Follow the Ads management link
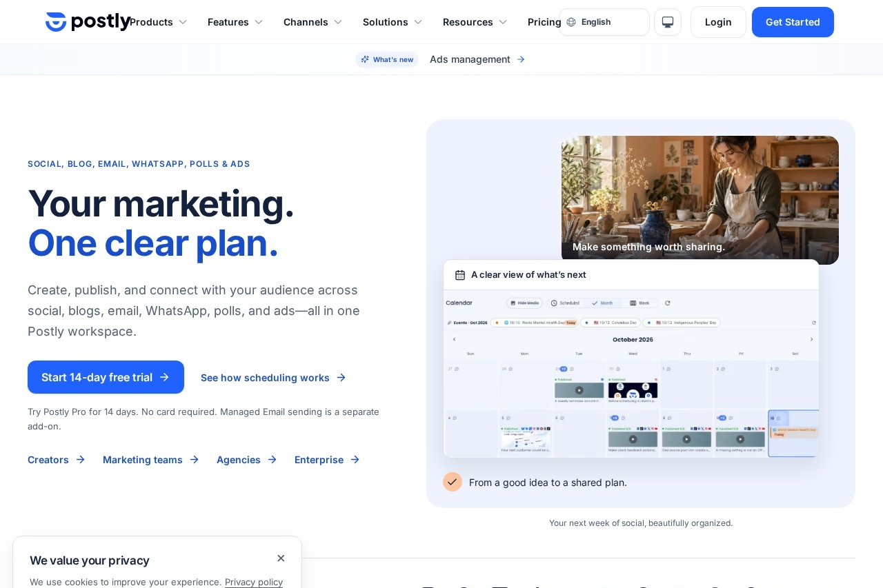The height and width of the screenshot is (588, 883). pos(477,59)
